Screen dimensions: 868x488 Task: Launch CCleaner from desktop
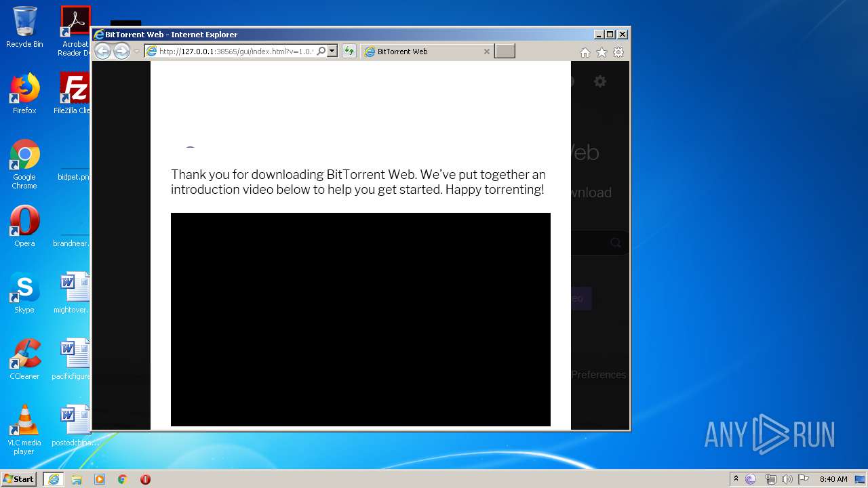coord(24,359)
